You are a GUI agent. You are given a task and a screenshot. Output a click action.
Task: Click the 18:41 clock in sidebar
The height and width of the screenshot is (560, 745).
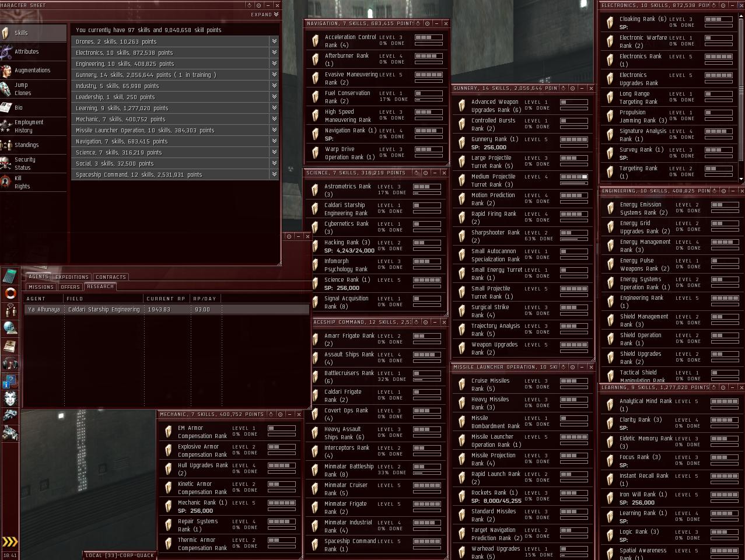10,555
